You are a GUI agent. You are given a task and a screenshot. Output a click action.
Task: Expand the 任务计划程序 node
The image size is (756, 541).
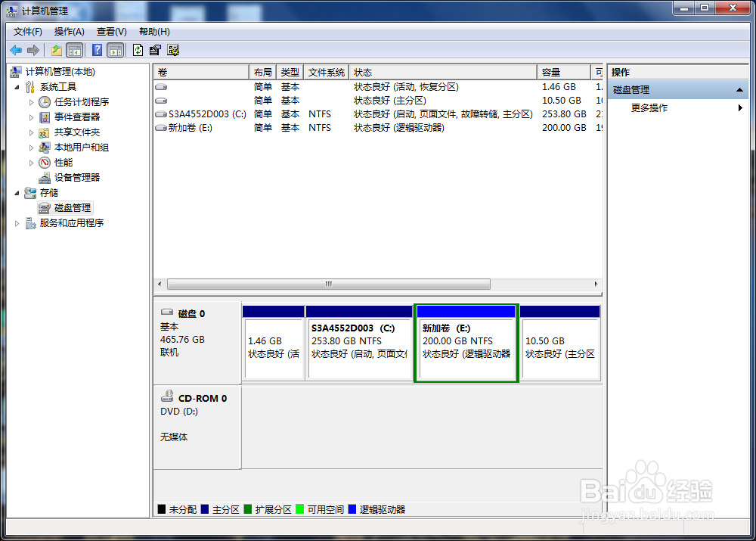click(x=31, y=102)
